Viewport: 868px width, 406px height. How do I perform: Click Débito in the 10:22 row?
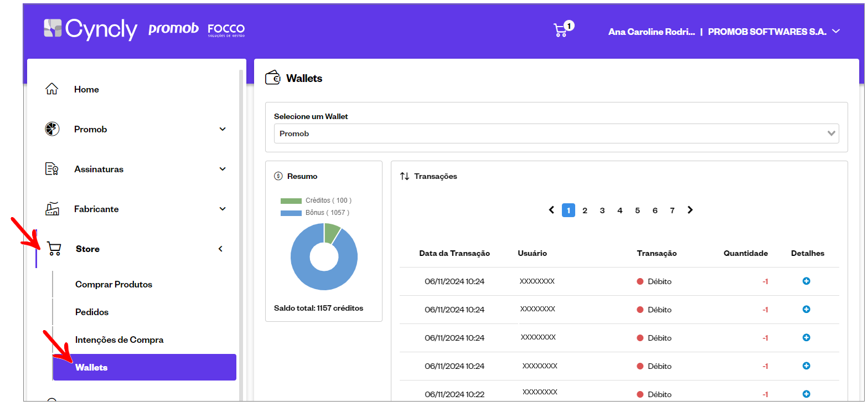pos(659,394)
